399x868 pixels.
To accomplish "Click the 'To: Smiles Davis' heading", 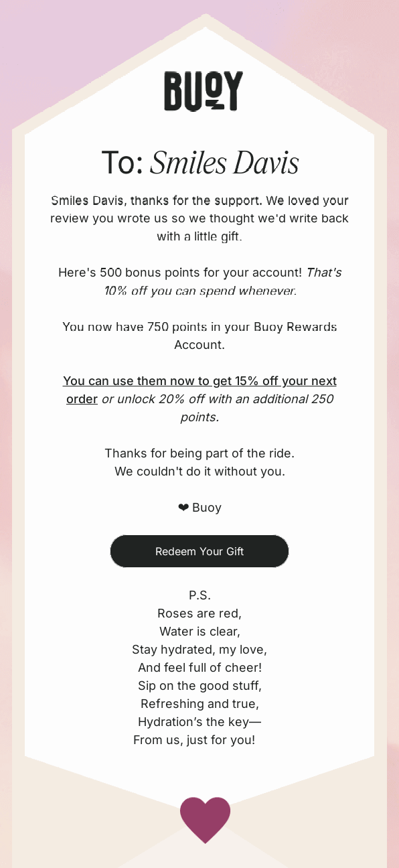I will pyautogui.click(x=199, y=163).
